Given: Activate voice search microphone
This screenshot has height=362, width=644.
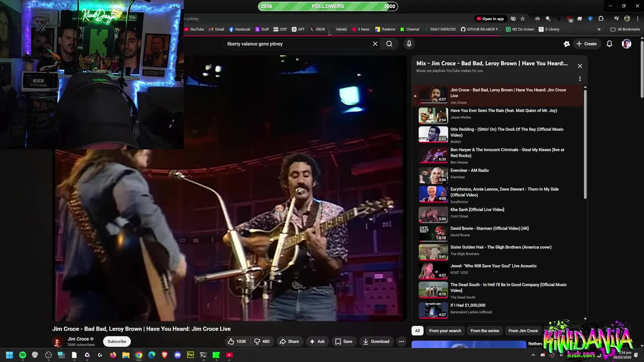Looking at the screenshot, I should click(409, 44).
